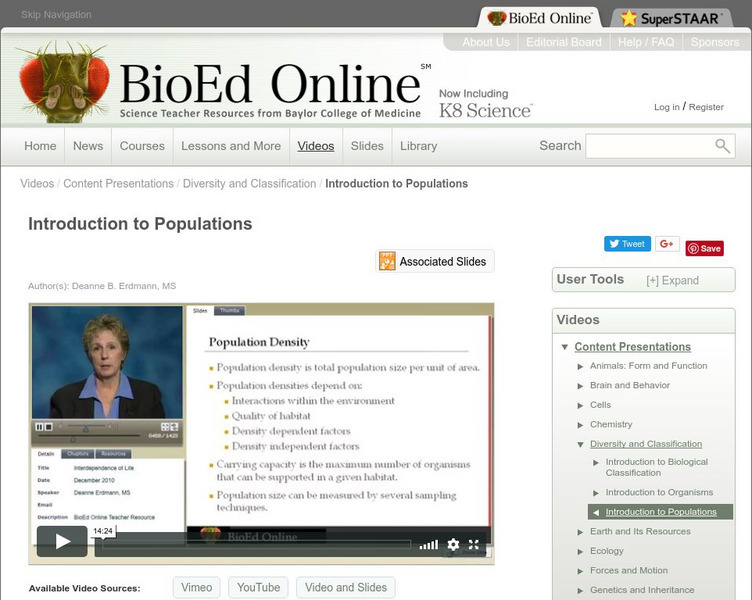Click the embedded pause button in speaker video

(39, 426)
